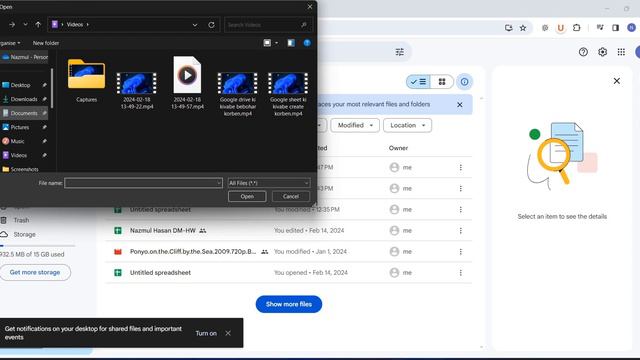Image resolution: width=640 pixels, height=360 pixels.
Task: Focus the Search Videos field
Action: 268,25
